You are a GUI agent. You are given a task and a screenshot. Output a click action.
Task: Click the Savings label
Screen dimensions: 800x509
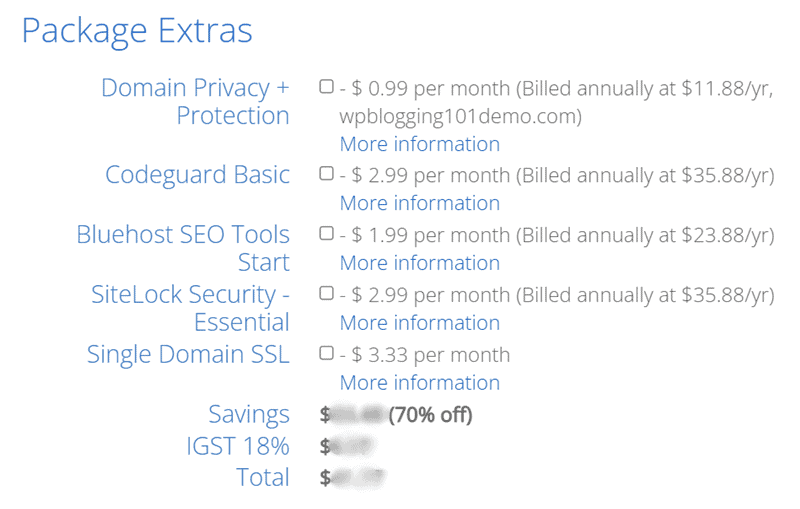tap(249, 414)
